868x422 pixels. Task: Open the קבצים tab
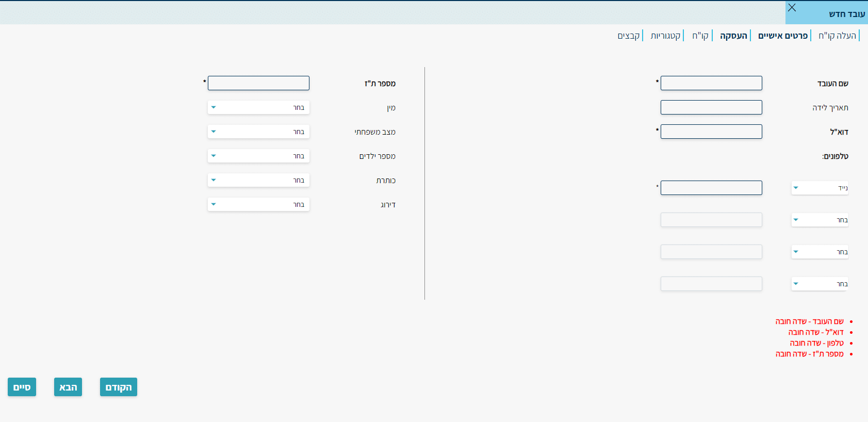(629, 36)
